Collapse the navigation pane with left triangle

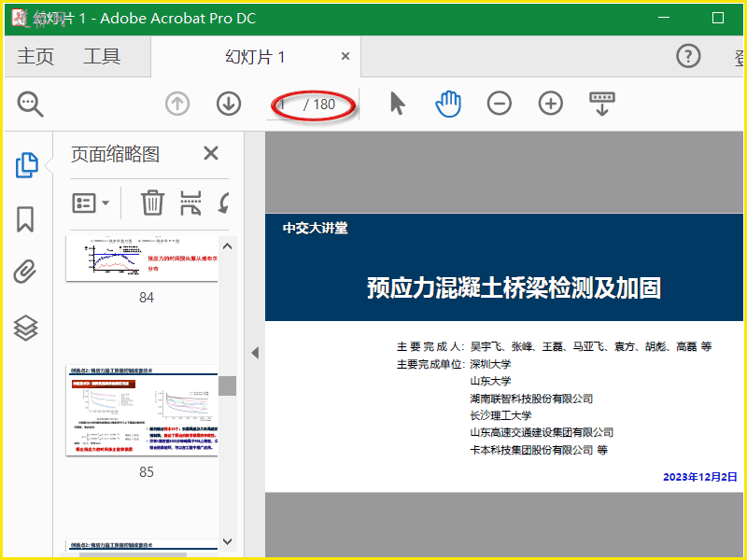click(255, 353)
